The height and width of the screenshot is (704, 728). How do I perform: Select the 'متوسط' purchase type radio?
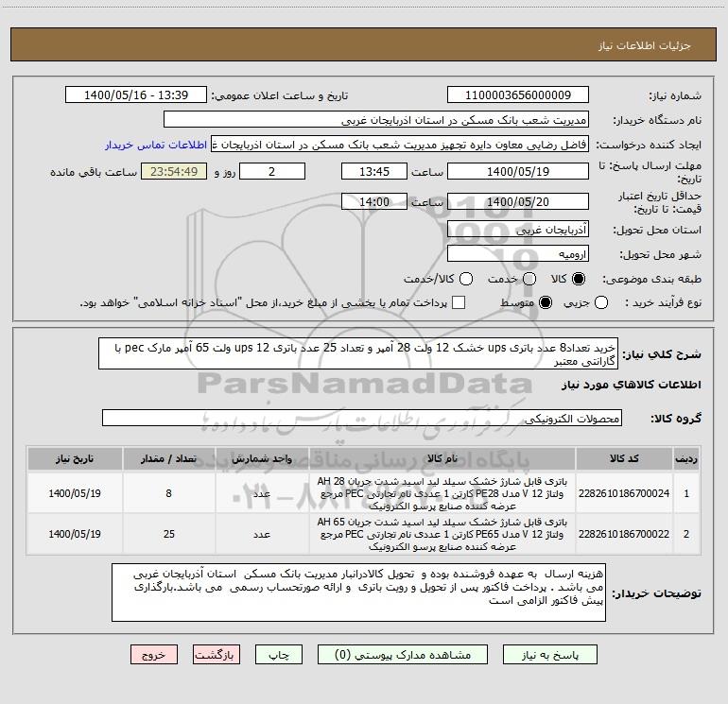(546, 302)
